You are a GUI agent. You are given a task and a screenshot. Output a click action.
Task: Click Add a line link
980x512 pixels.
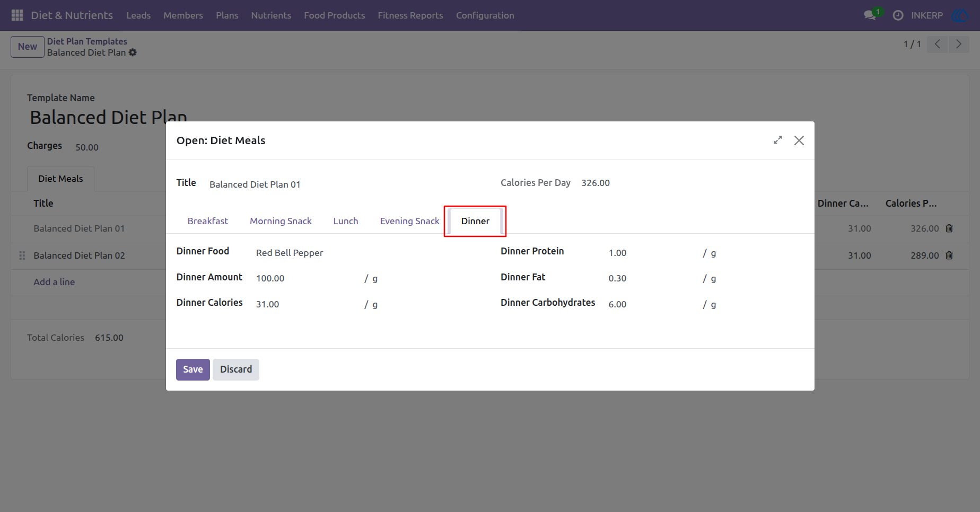pos(54,282)
